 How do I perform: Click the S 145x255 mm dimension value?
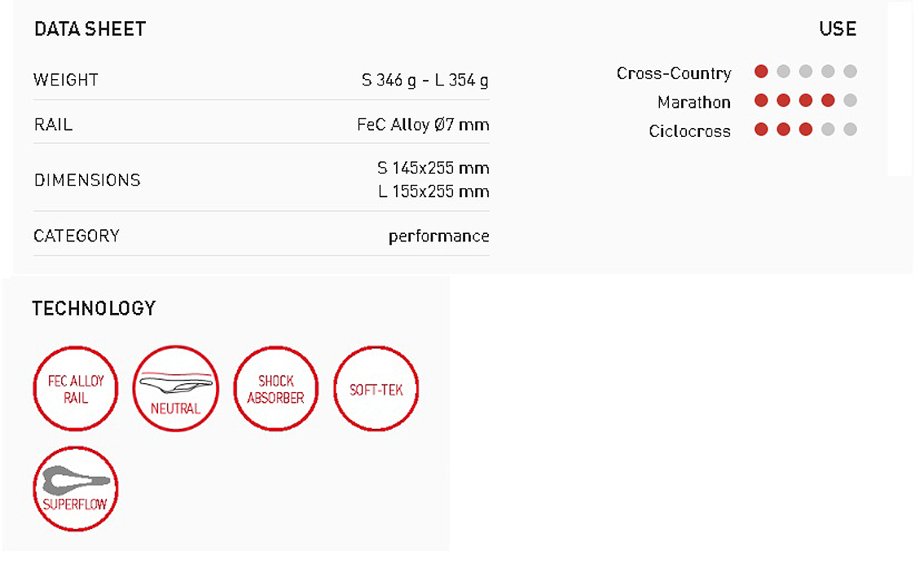pos(433,168)
